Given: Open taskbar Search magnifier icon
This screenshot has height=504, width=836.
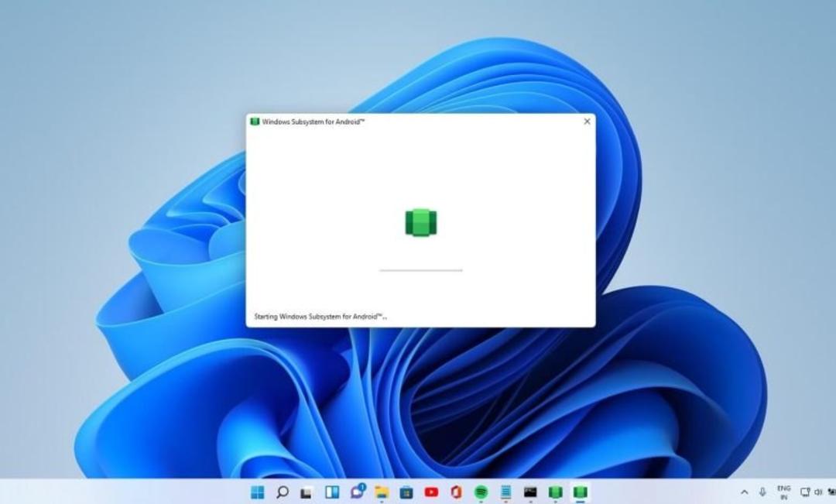Looking at the screenshot, I should (282, 492).
